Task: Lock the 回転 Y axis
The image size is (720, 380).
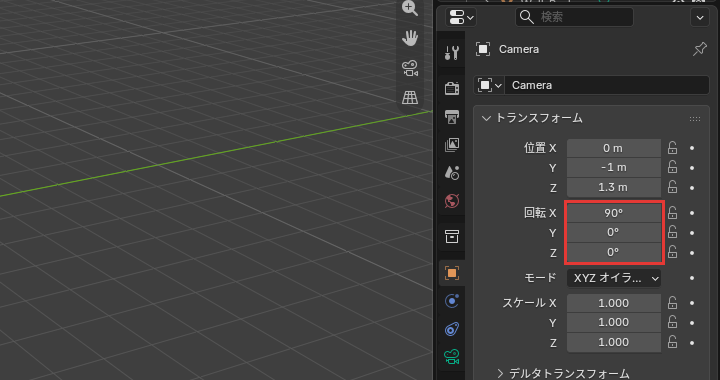Action: tap(673, 232)
